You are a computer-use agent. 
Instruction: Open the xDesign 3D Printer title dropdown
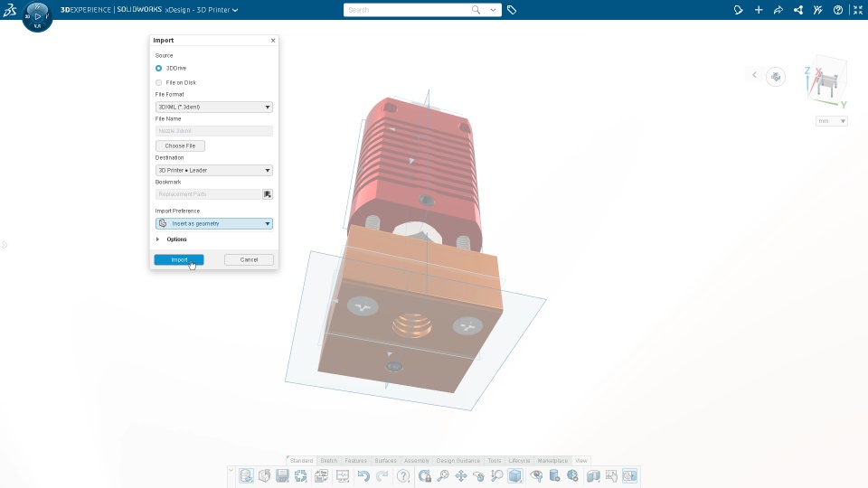point(235,10)
